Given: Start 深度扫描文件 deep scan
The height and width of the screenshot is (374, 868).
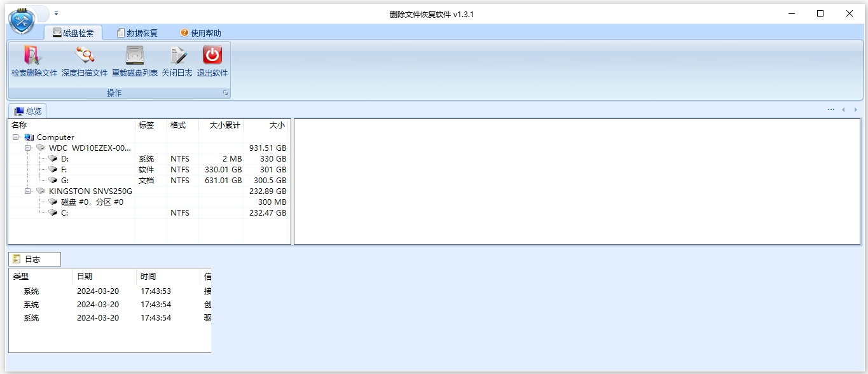Looking at the screenshot, I should (85, 62).
